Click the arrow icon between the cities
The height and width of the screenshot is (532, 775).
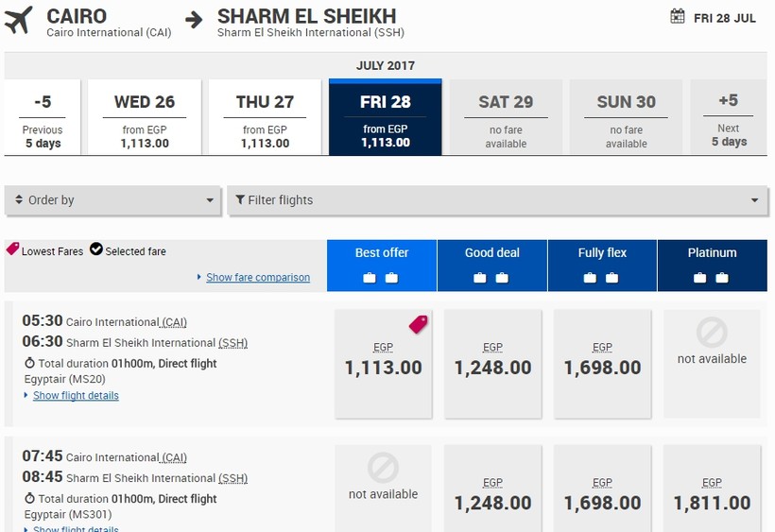click(195, 20)
